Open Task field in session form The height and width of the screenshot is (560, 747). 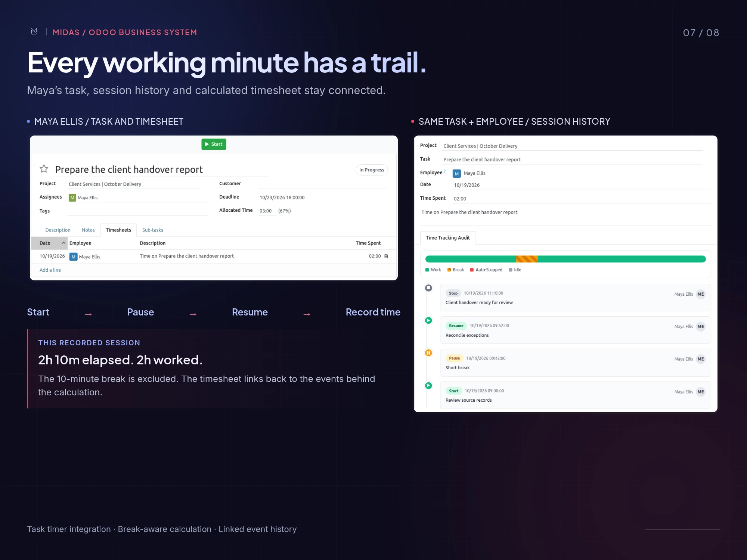click(x=573, y=159)
